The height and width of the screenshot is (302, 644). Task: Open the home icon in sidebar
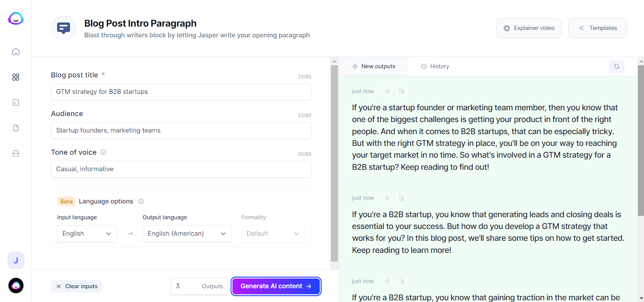(16, 52)
